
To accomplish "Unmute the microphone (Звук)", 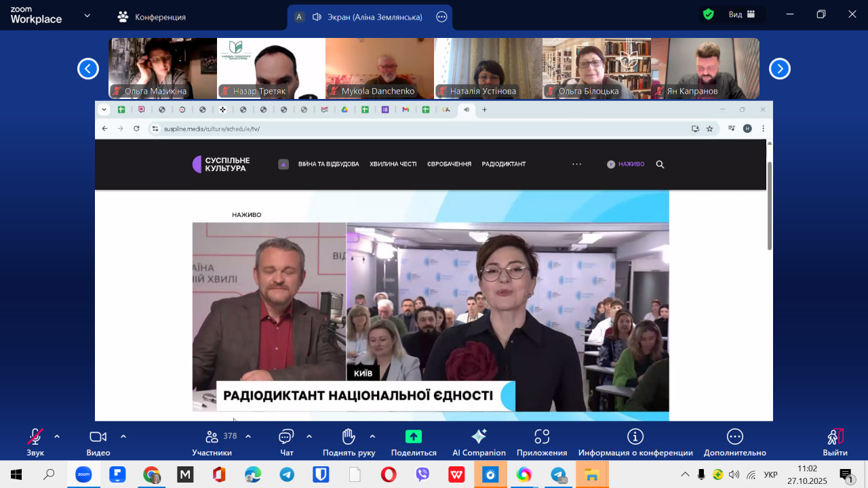I will 35,437.
